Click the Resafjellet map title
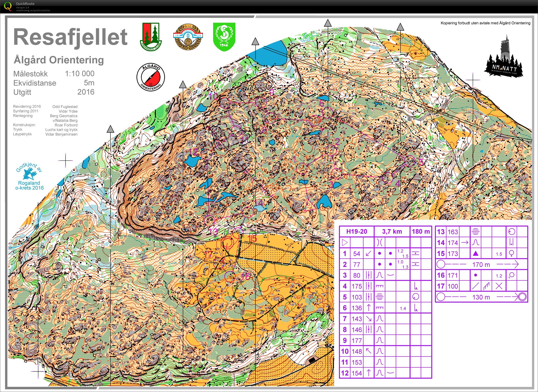 (71, 37)
